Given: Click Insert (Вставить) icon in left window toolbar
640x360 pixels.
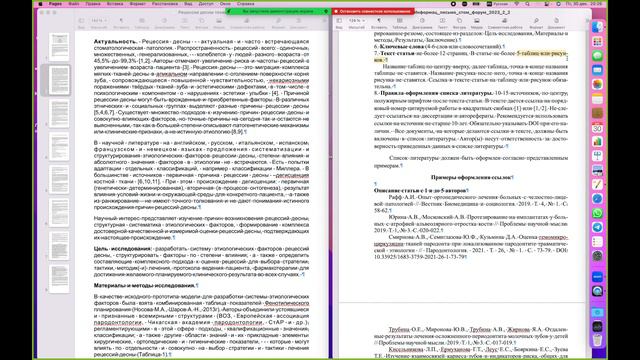Looking at the screenshot, I should [x=121, y=20].
